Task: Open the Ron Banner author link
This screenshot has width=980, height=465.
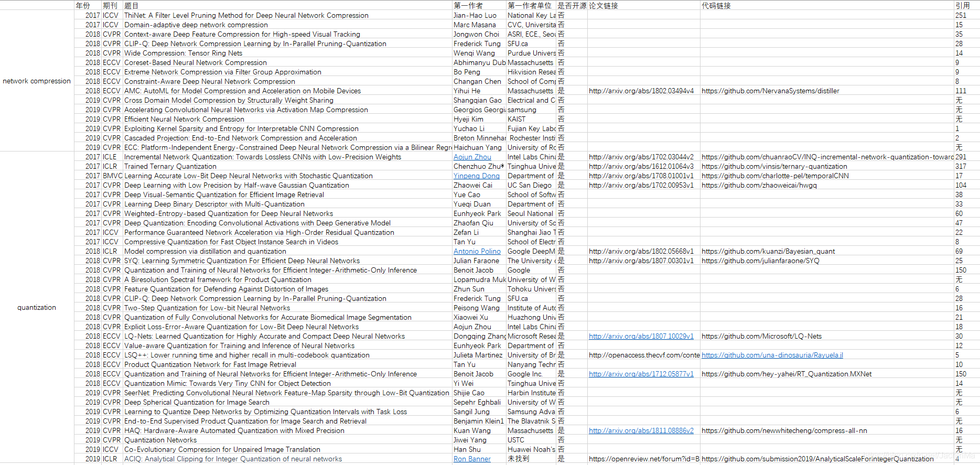Action: [472, 459]
